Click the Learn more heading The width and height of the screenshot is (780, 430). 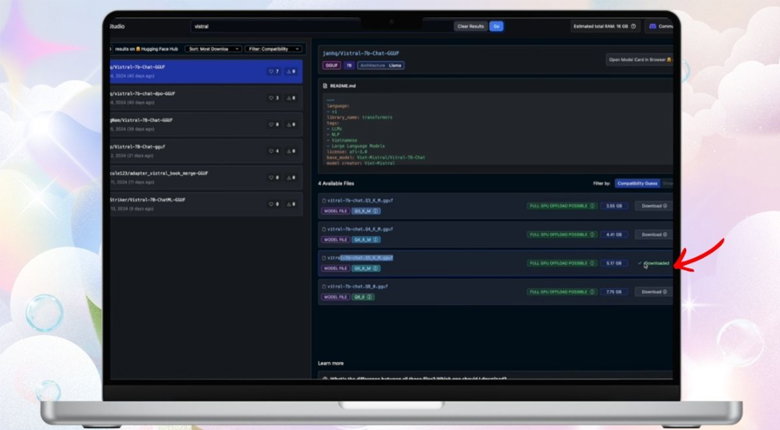[331, 363]
